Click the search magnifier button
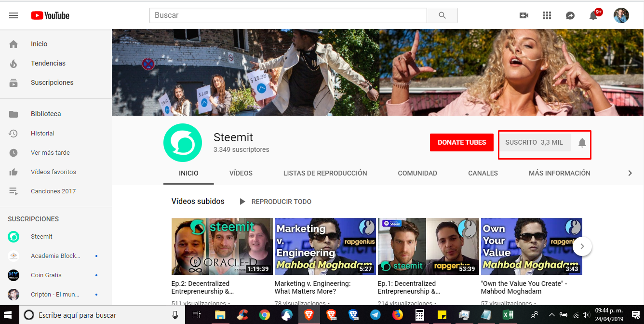Screen dimensions: 644x324 pos(442,15)
